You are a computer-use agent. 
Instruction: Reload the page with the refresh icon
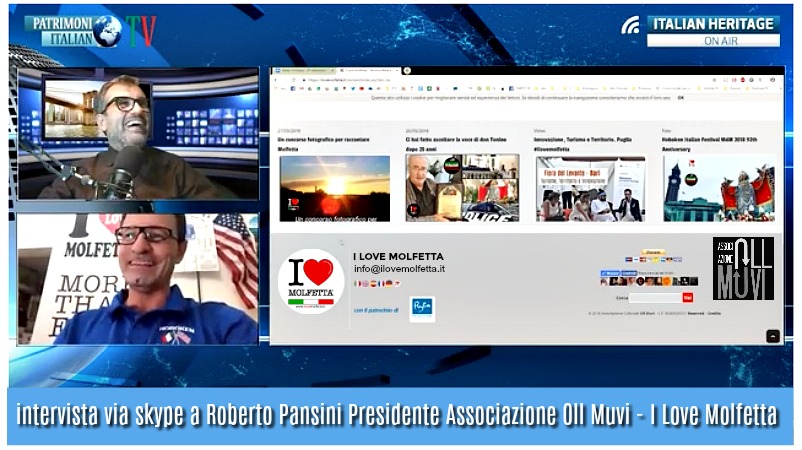point(294,80)
